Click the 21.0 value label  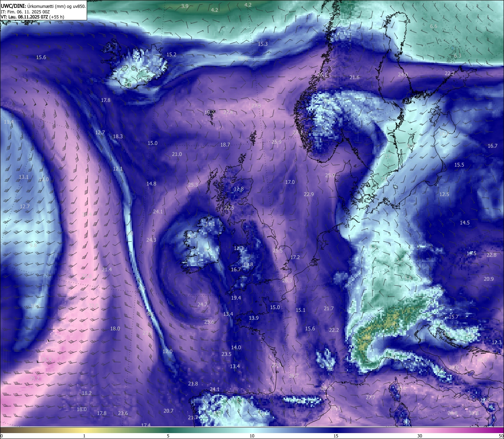177,154
